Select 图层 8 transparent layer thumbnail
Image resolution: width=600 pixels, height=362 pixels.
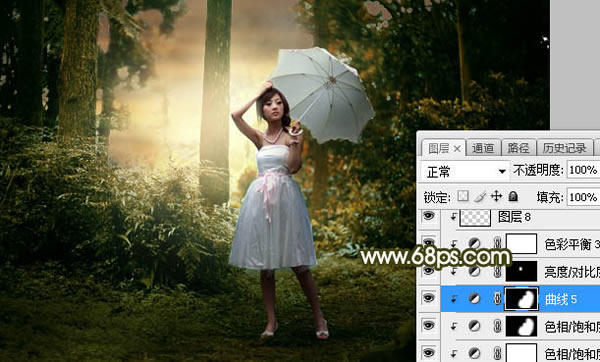pyautogui.click(x=474, y=217)
